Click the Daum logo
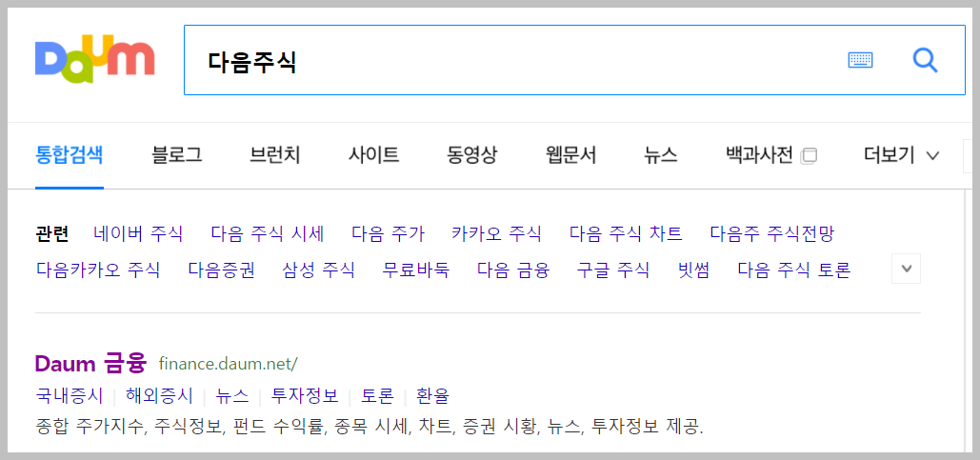The image size is (980, 460). (x=95, y=60)
